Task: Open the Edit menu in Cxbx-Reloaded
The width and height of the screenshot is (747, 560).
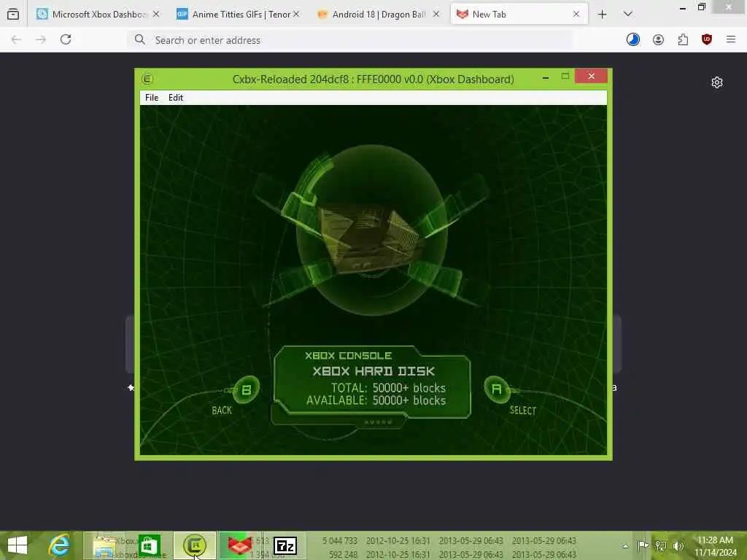Action: click(175, 98)
